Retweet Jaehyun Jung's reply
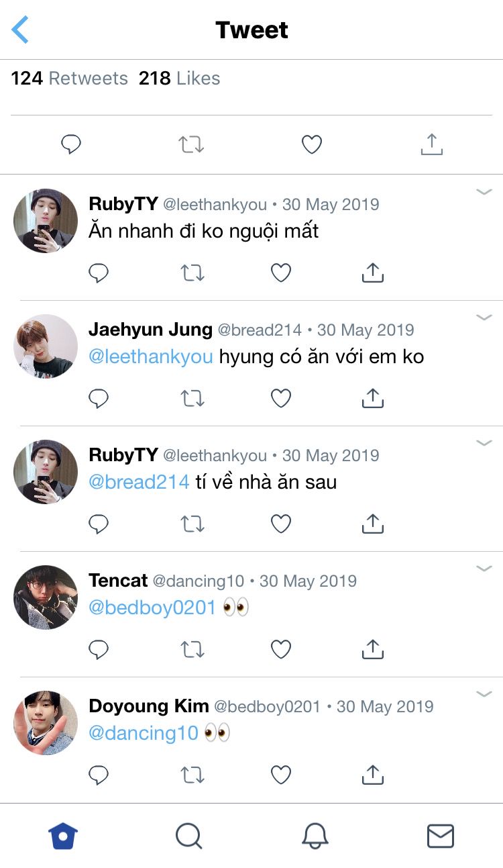This screenshot has height=868, width=503. pos(192,399)
